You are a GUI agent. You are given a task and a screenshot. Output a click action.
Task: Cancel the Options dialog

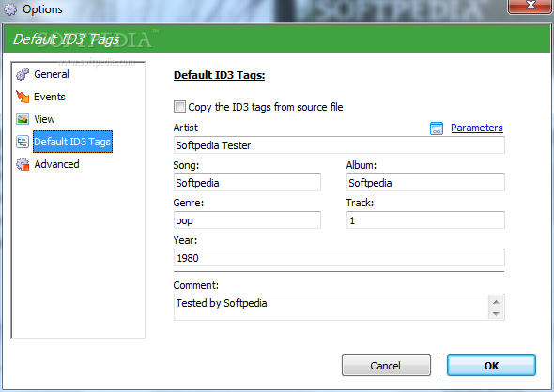pyautogui.click(x=386, y=366)
